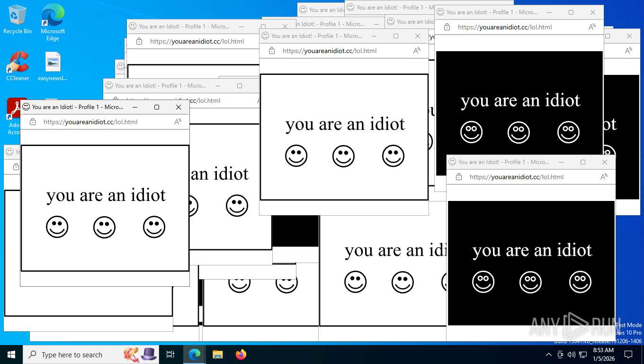This screenshot has height=364, width=644.
Task: Click Read aloud icon in center white popup
Action: coord(417,51)
